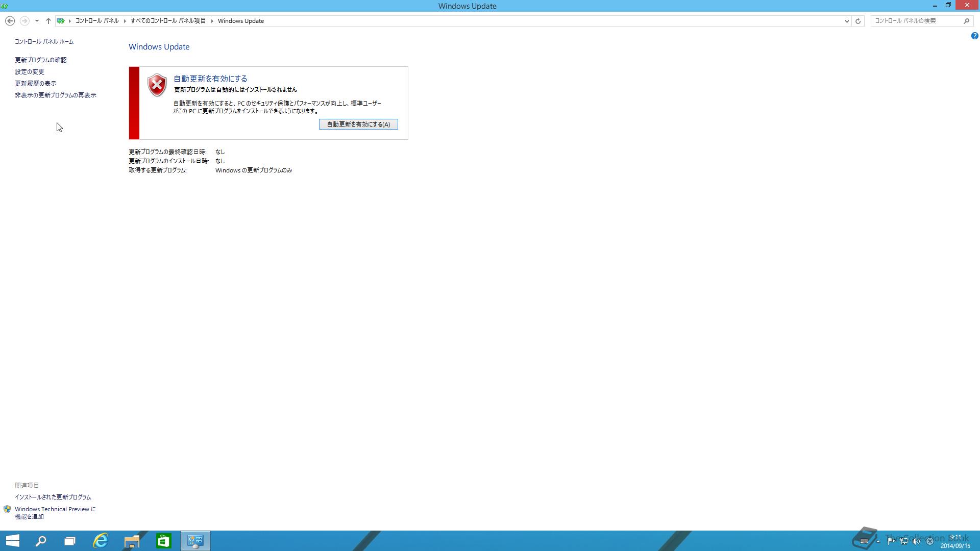
Task: Click 更新プログラムの確認 link
Action: (x=40, y=60)
